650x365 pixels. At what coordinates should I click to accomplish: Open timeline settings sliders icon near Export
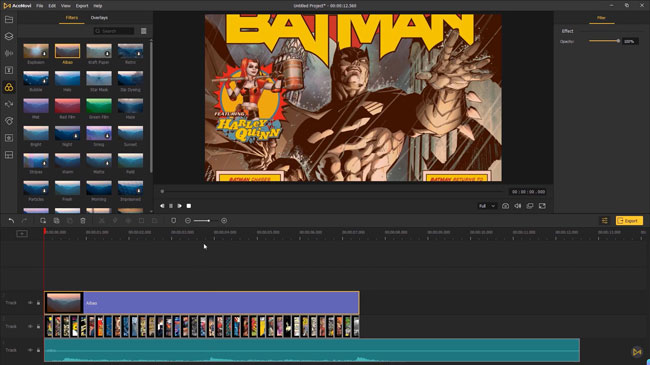coord(604,221)
